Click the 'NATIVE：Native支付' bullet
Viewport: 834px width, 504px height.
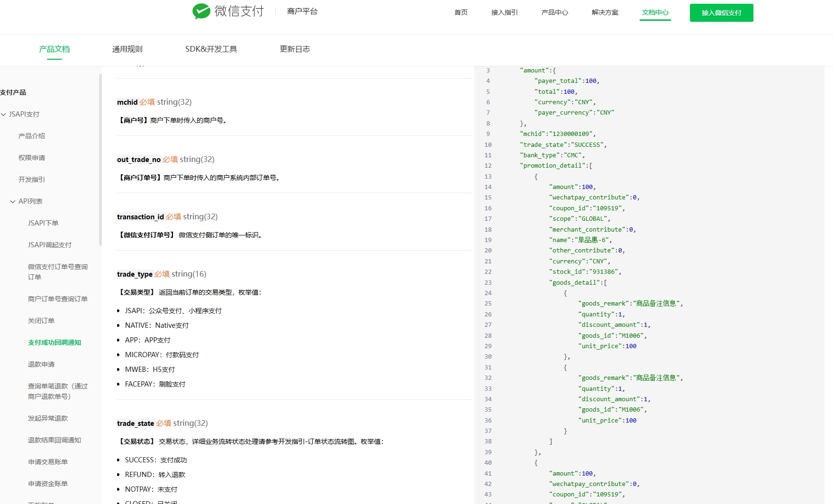pyautogui.click(x=157, y=325)
